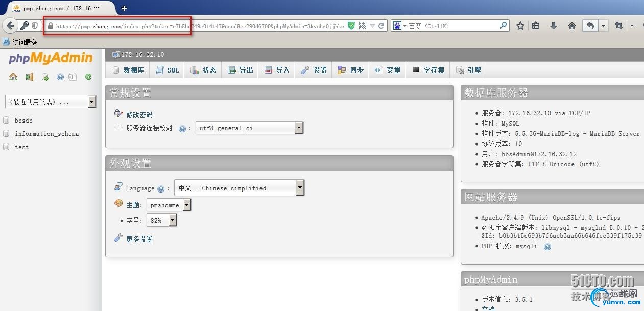Click the 更多设置 link
644x311 pixels.
tap(139, 239)
